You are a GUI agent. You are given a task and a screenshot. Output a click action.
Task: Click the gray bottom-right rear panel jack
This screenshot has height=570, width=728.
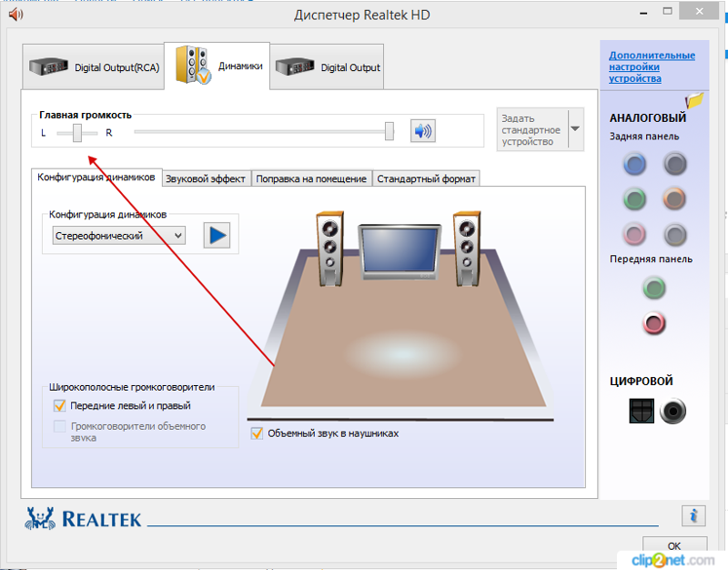(x=675, y=235)
